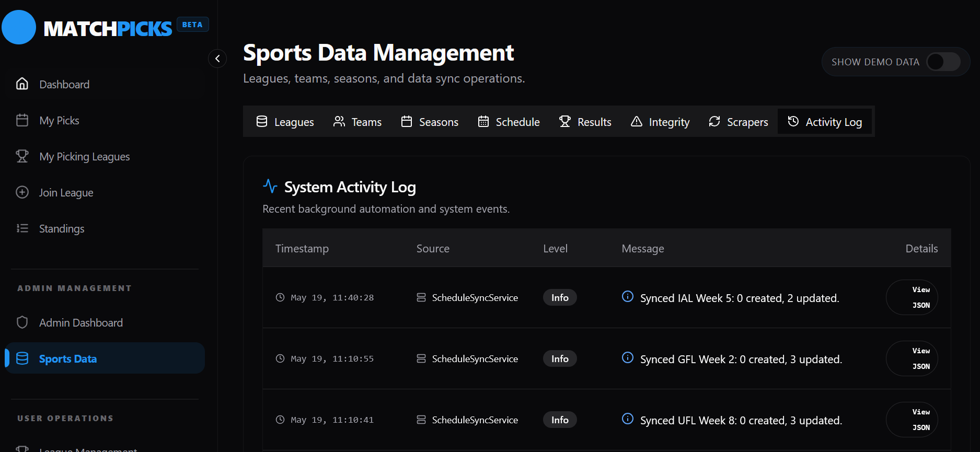
Task: Click the My Picking Leagues trophy icon
Action: [22, 156]
